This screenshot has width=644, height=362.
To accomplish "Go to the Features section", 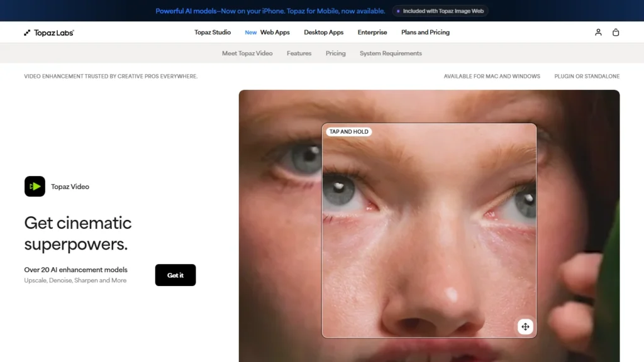I will coord(299,53).
